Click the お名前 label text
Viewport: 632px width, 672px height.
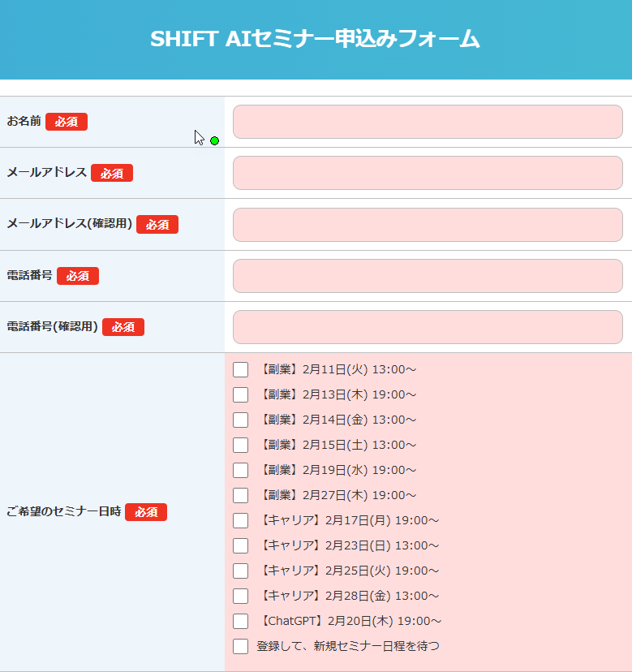click(24, 121)
